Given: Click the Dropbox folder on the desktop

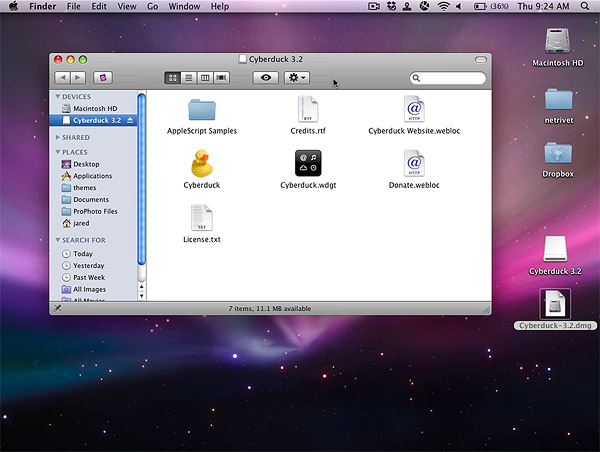Looking at the screenshot, I should [x=558, y=153].
